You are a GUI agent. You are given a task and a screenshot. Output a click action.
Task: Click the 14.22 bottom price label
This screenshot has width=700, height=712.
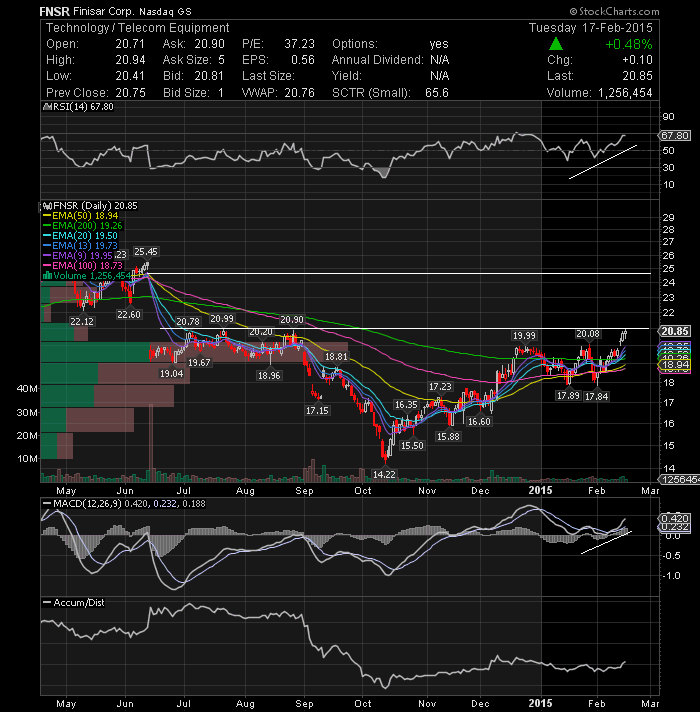click(x=384, y=475)
